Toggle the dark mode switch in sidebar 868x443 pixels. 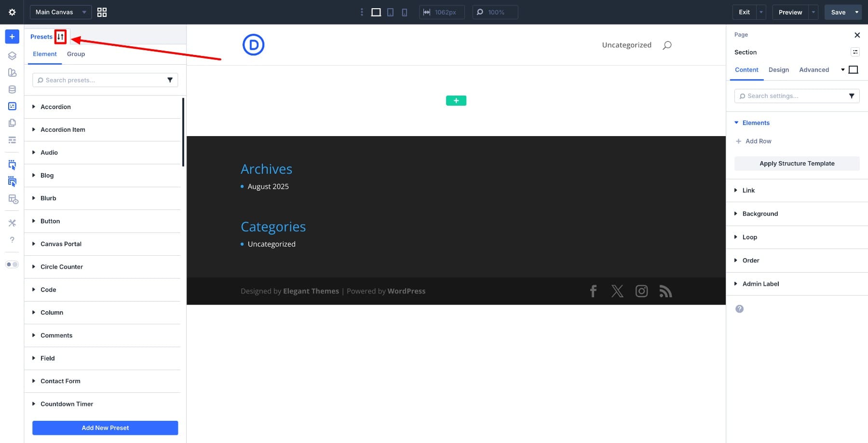point(12,264)
